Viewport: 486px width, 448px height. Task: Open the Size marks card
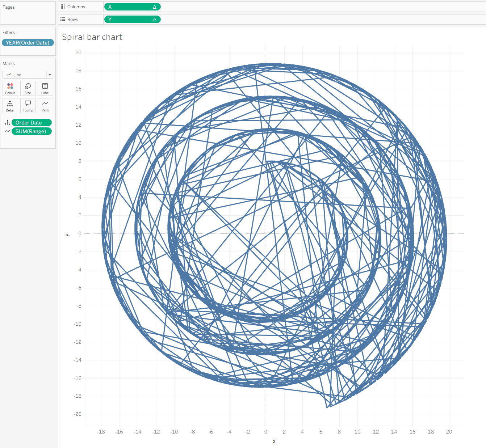[28, 88]
